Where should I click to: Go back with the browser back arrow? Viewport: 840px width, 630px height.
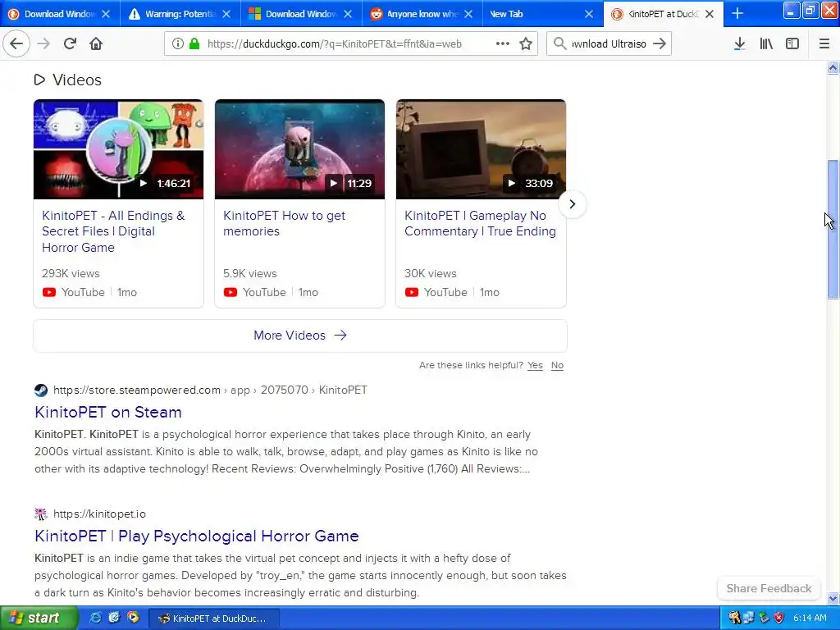point(16,44)
